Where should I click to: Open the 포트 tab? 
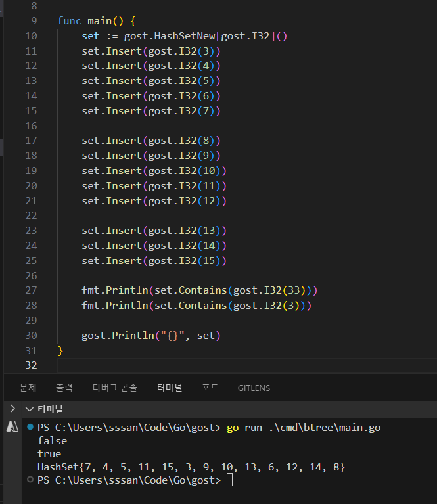210,388
